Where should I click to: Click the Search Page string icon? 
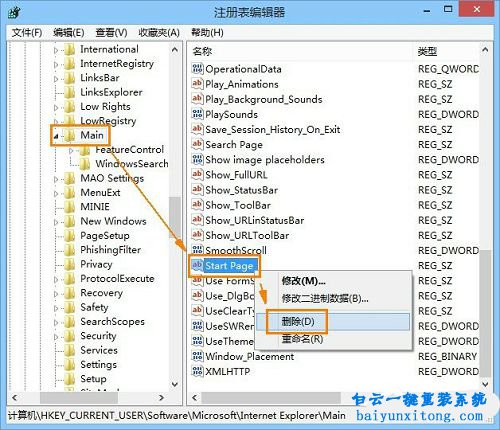pyautogui.click(x=197, y=144)
